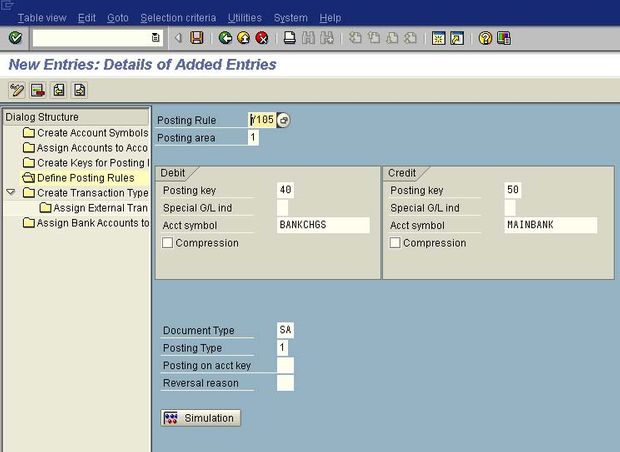Screen dimensions: 620x452
Task: Click the pencil change/display toggle icon
Action: coord(17,90)
